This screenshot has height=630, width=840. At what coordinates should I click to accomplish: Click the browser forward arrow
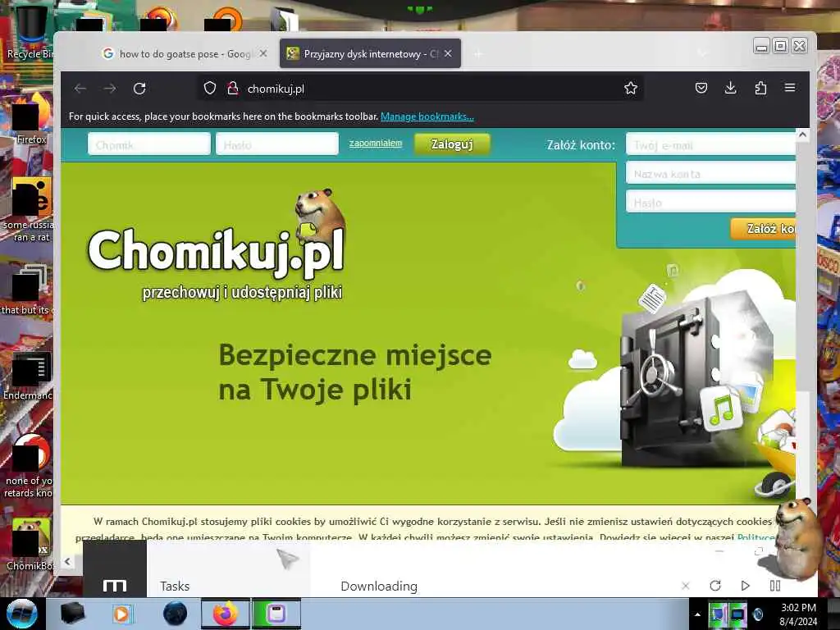click(110, 89)
